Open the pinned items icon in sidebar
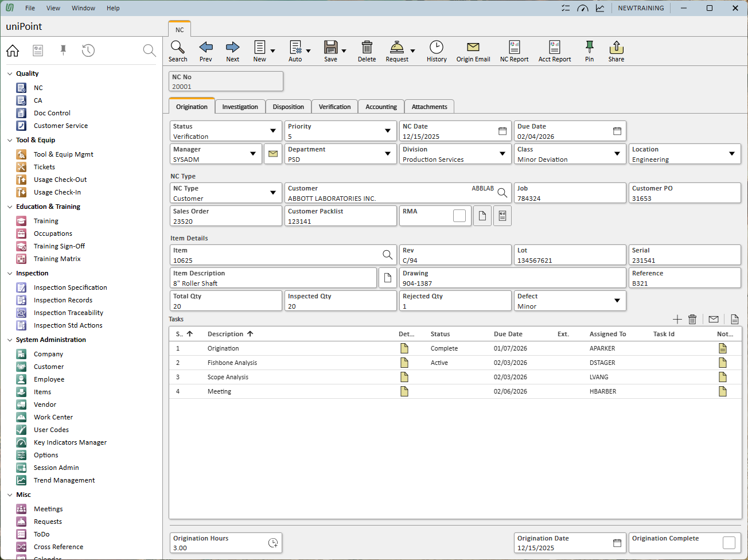 [63, 50]
